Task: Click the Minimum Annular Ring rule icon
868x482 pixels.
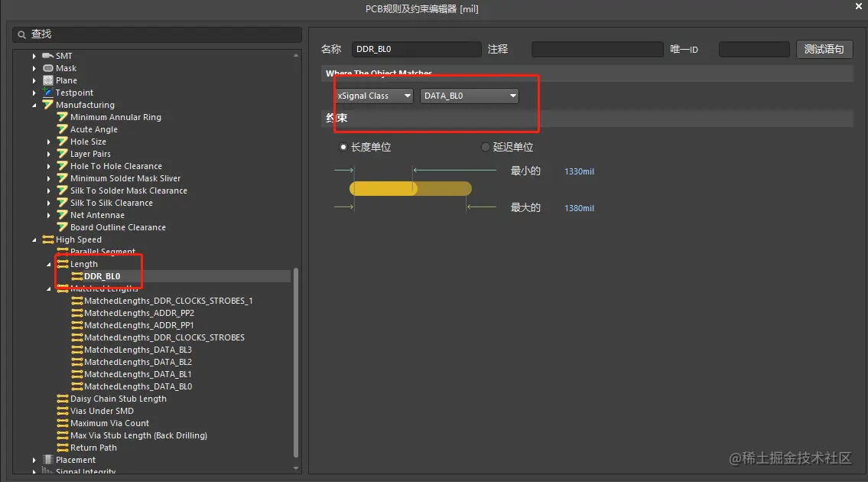Action: point(63,117)
